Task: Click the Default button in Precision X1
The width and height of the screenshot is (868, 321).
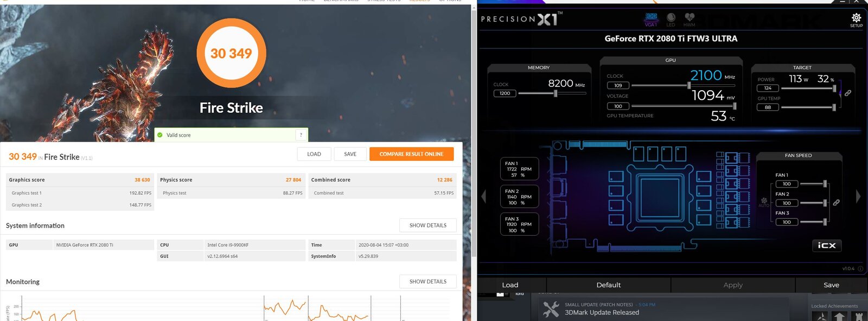Action: (609, 285)
